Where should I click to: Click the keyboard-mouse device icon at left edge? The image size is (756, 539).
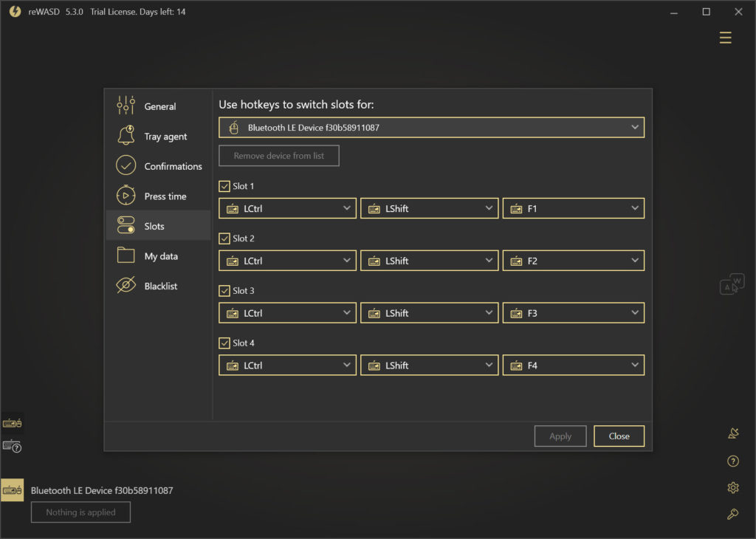point(12,423)
